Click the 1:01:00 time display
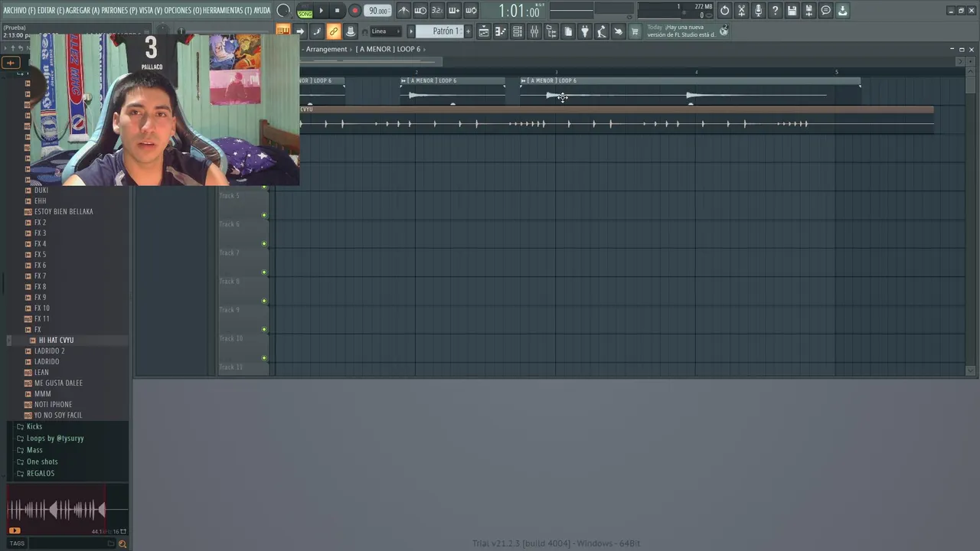This screenshot has width=980, height=551. (x=520, y=11)
